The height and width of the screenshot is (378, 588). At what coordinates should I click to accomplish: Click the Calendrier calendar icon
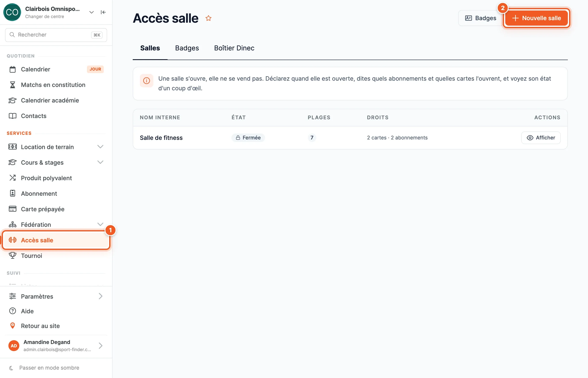(13, 70)
